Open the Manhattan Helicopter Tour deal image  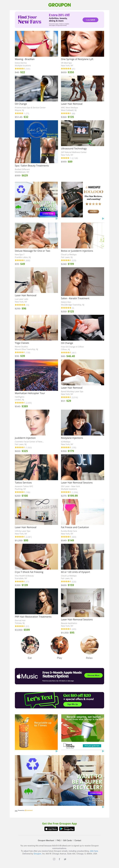click(x=36, y=375)
